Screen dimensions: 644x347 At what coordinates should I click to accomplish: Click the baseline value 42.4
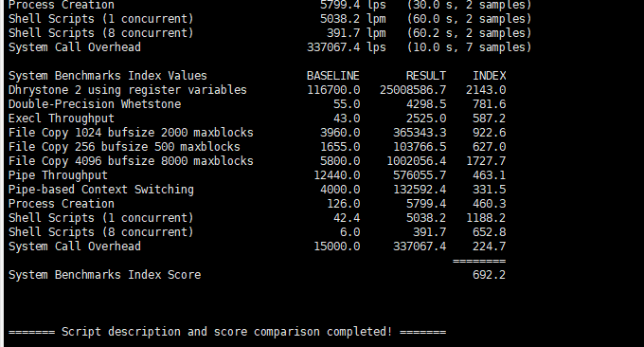tap(347, 218)
